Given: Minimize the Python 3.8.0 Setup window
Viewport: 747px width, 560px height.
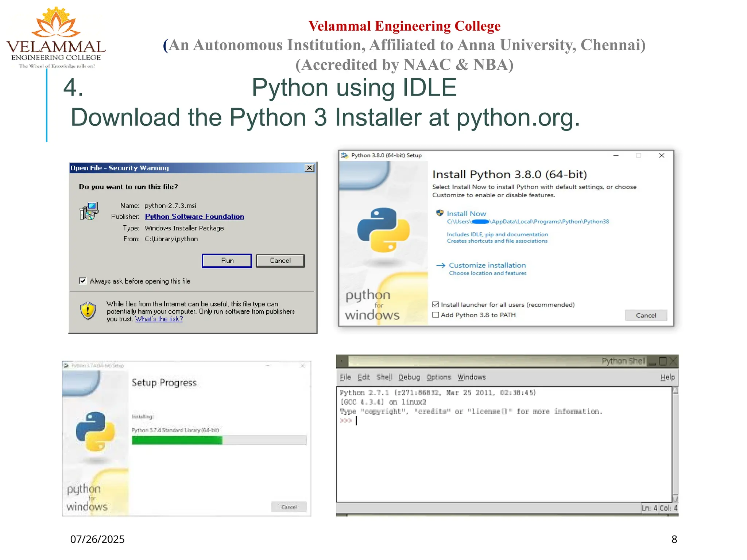Looking at the screenshot, I should [x=616, y=156].
